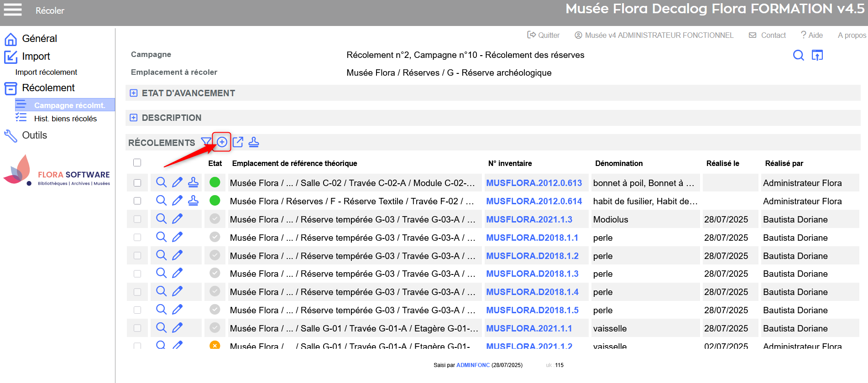Expand the DESCRIPTION section
The image size is (868, 383).
coord(133,118)
